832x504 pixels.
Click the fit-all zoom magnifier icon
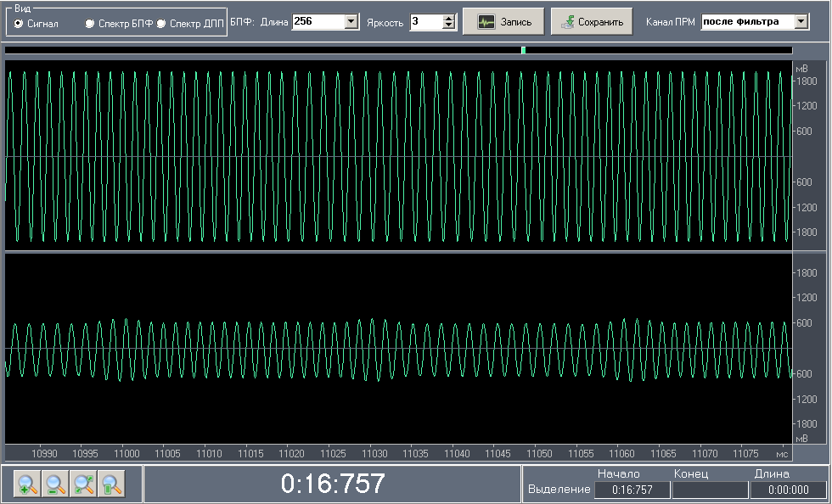coord(83,484)
